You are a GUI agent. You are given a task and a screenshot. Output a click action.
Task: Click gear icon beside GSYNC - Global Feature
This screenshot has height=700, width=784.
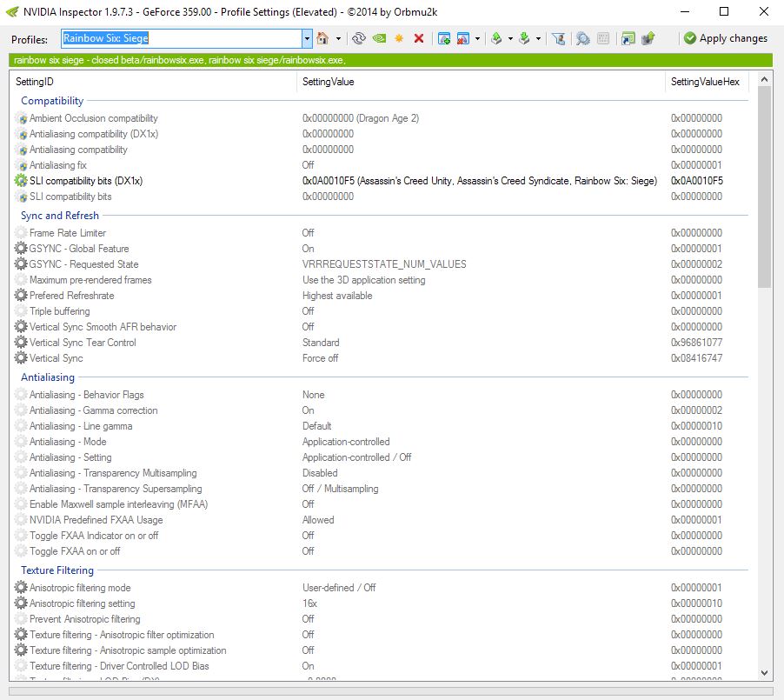(x=21, y=248)
